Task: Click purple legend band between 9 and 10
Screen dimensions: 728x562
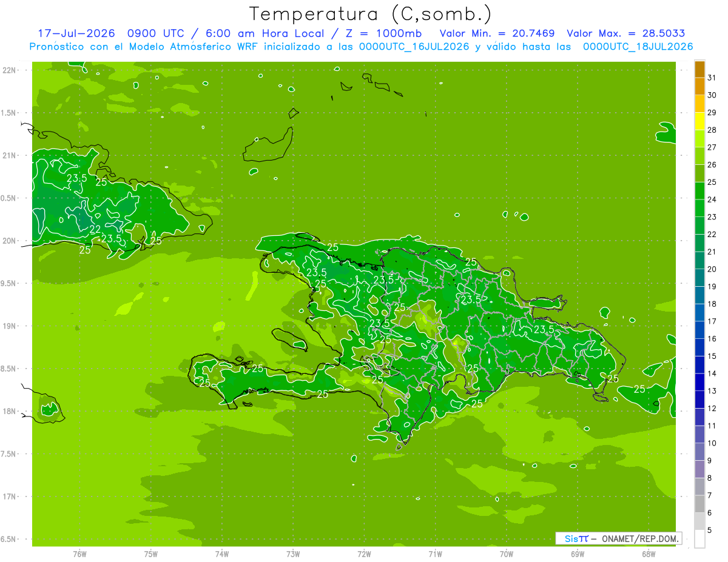Action: click(699, 452)
